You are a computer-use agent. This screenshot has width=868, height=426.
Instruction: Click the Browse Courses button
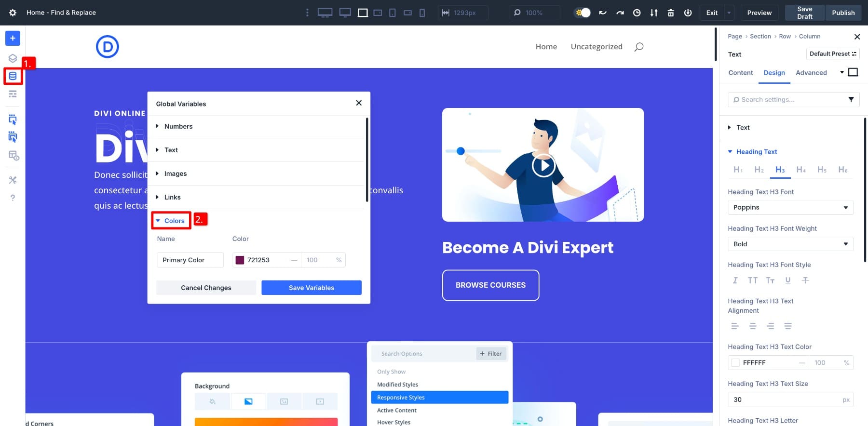coord(491,285)
